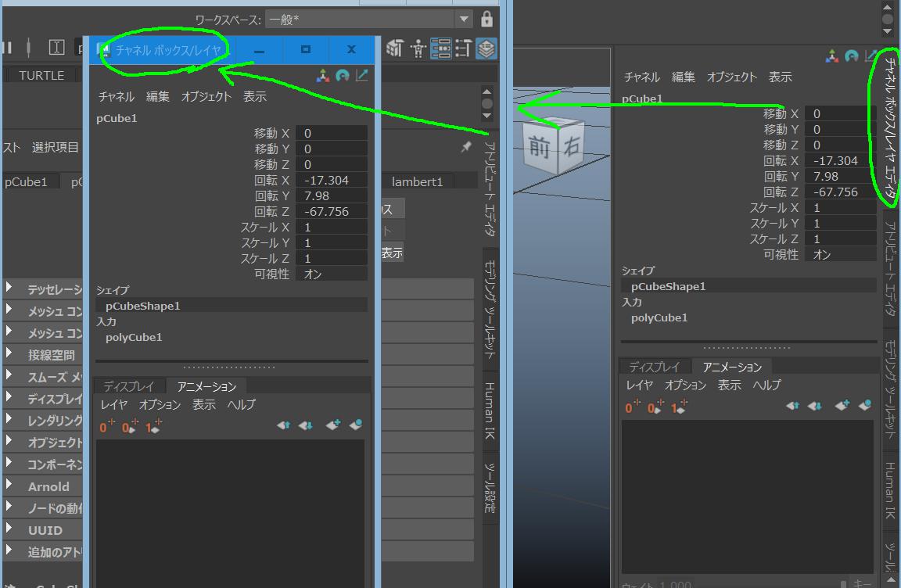Open オプション menu in floating window
The width and height of the screenshot is (901, 588).
click(x=160, y=404)
